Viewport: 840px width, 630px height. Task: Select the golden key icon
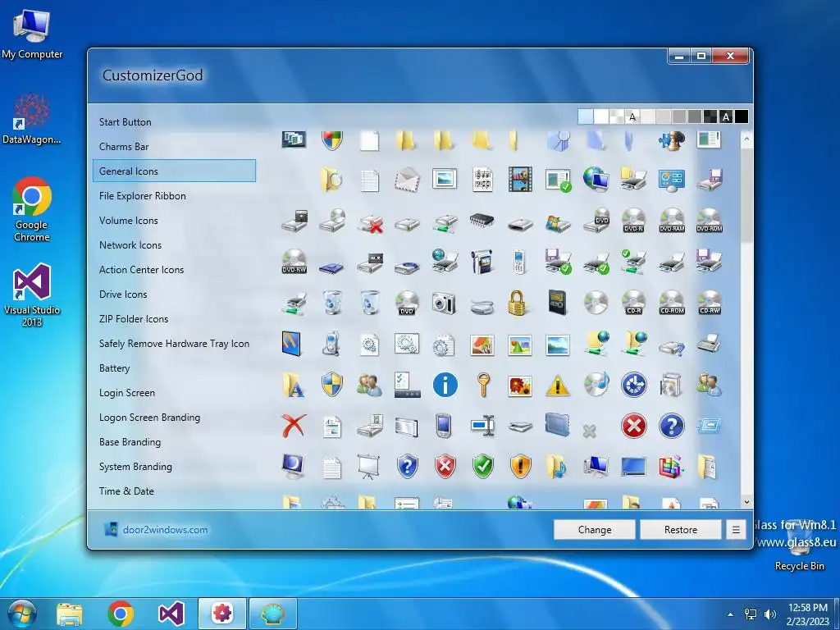483,385
